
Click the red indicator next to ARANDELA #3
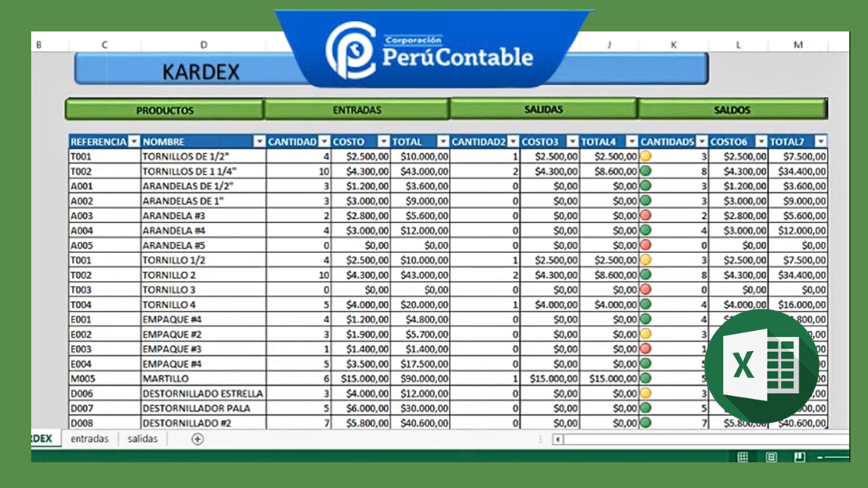645,216
